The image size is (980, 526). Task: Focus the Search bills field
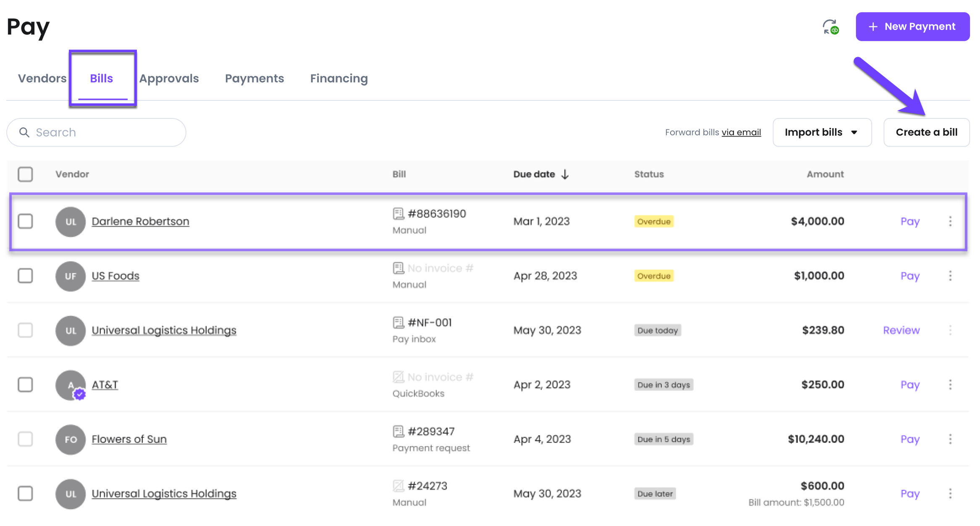click(97, 132)
